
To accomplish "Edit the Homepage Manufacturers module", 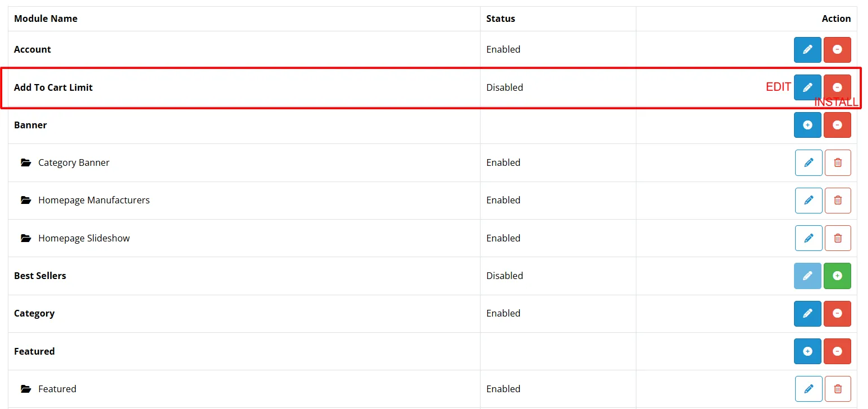I will (809, 201).
